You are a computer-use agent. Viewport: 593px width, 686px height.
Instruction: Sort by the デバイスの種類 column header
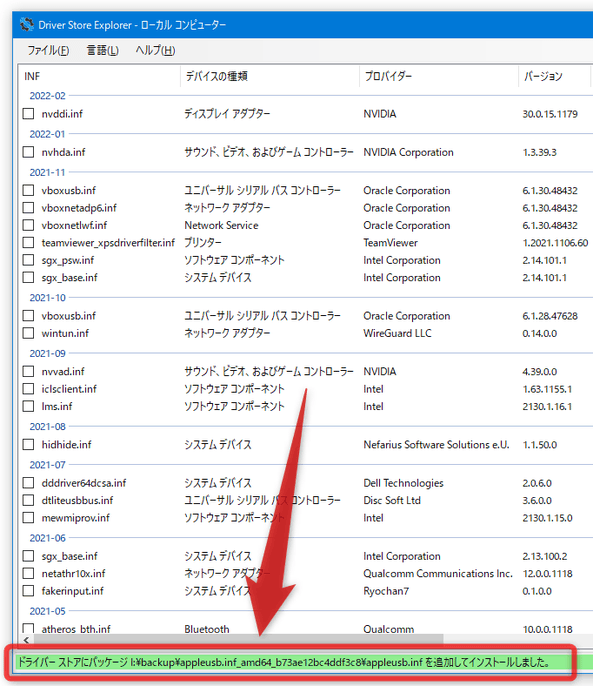pyautogui.click(x=270, y=76)
